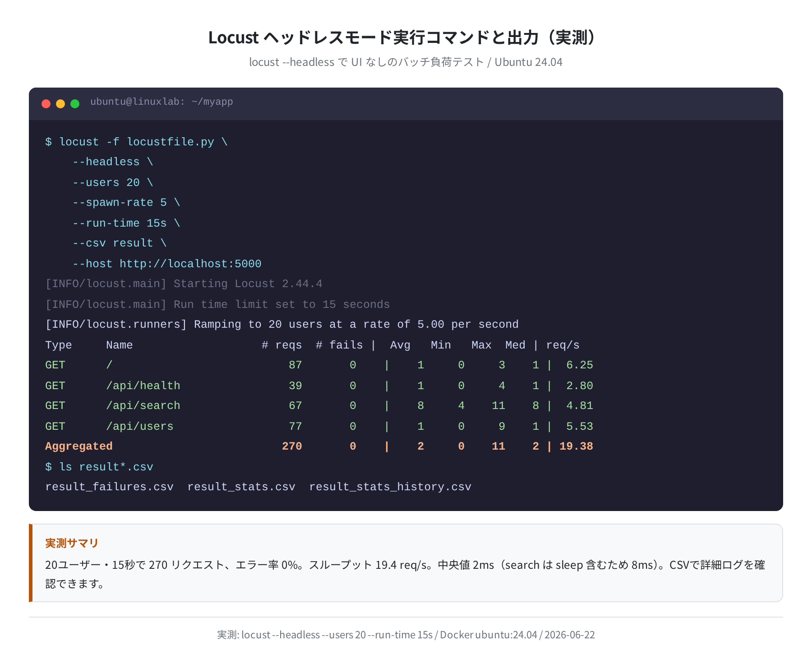Click the file name result_failures.csv

click(109, 487)
